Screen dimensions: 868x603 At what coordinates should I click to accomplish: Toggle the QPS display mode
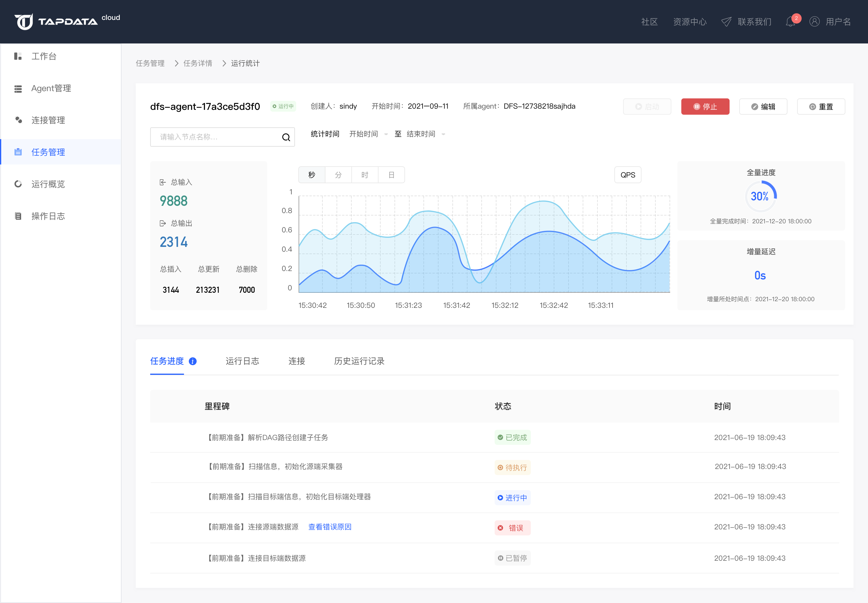coord(628,174)
